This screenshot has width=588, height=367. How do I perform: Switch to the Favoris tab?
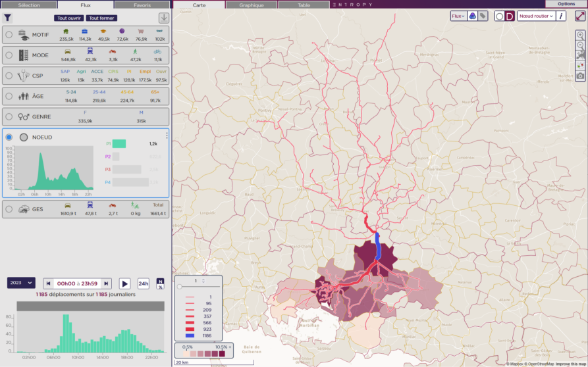click(142, 5)
